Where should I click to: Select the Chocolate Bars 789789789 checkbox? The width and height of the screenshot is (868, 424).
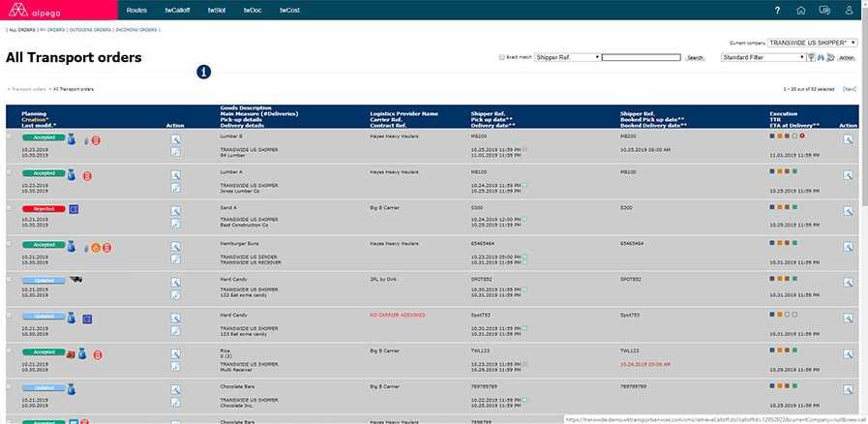(x=9, y=386)
